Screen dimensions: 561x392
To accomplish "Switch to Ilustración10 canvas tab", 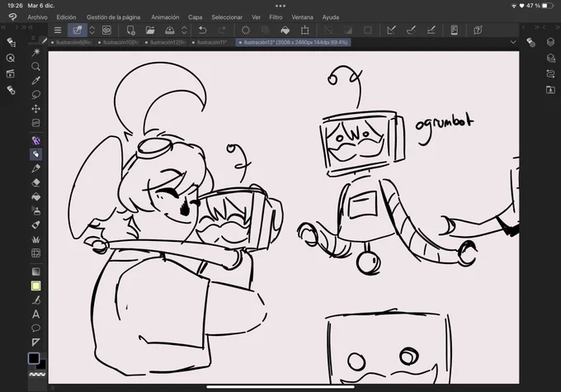I will [119, 42].
